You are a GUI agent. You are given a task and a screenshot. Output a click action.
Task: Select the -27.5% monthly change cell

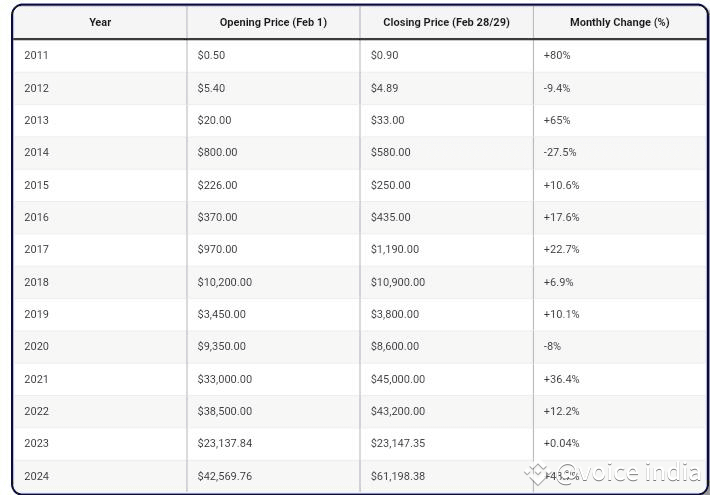pos(560,152)
